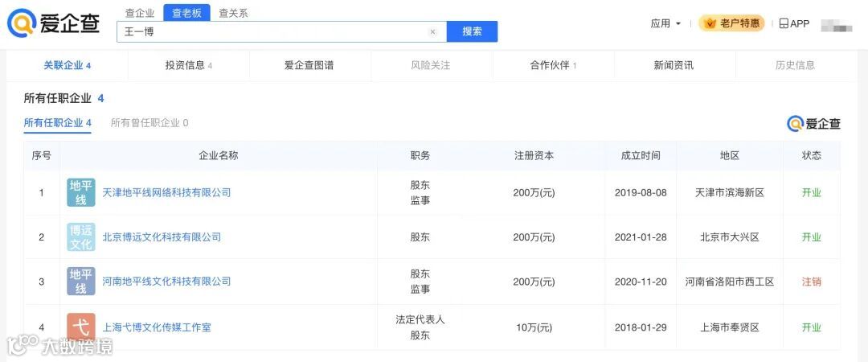Open the 新闻资讯 tab
This screenshot has width=868, height=362.
[x=674, y=65]
